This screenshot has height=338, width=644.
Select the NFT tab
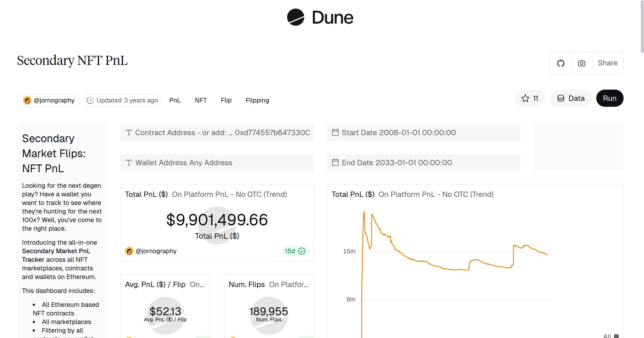tap(201, 100)
